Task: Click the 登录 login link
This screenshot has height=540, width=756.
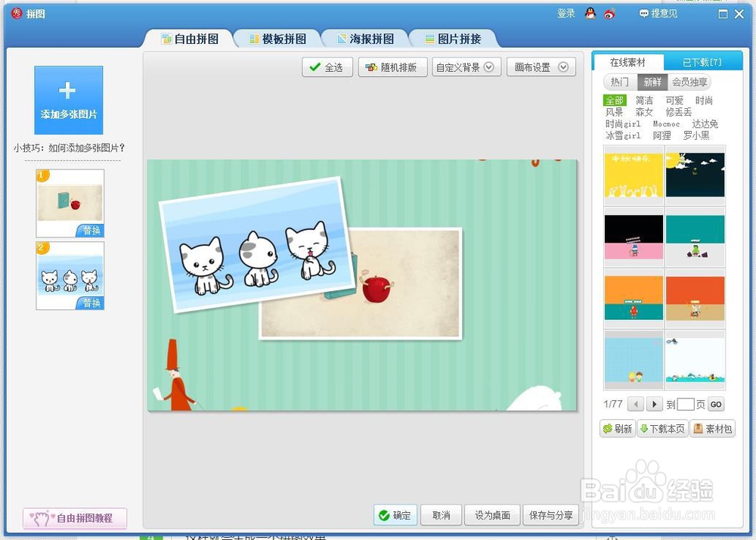Action: (x=566, y=14)
